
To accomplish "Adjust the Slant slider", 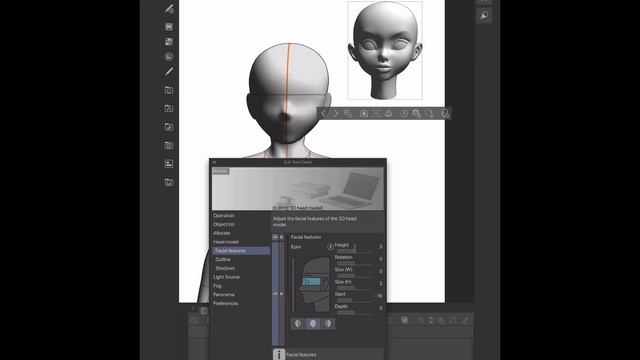I will click(x=354, y=300).
